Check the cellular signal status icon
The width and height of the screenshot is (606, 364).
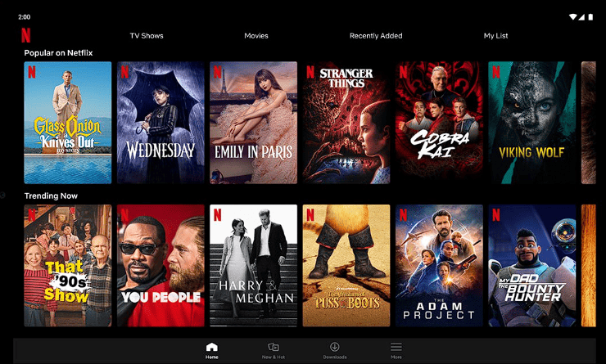pyautogui.click(x=581, y=17)
